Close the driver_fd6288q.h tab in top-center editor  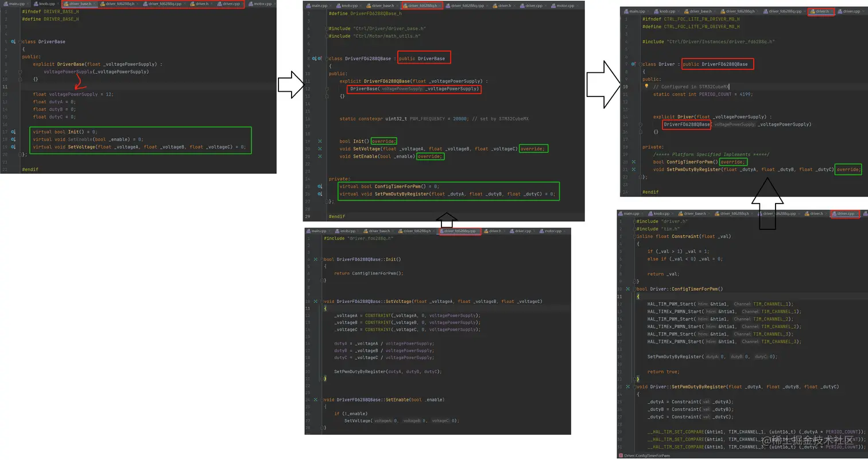click(440, 6)
